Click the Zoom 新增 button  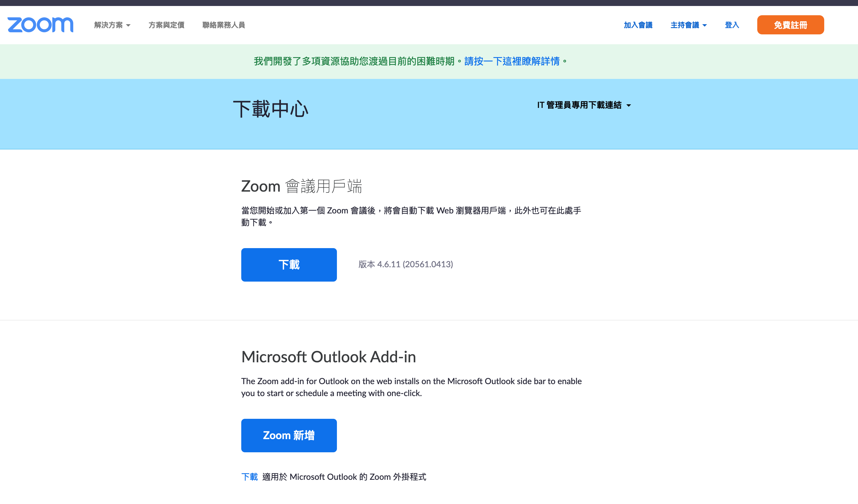pos(289,435)
